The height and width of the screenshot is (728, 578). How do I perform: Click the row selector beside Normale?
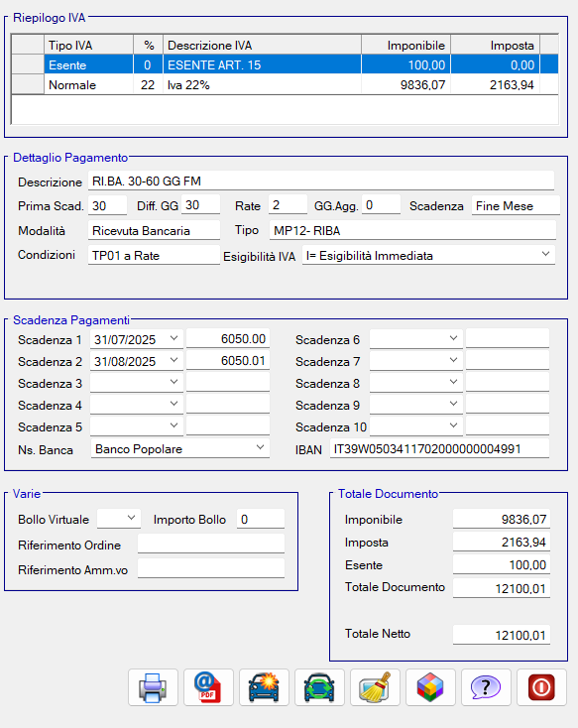28,84
